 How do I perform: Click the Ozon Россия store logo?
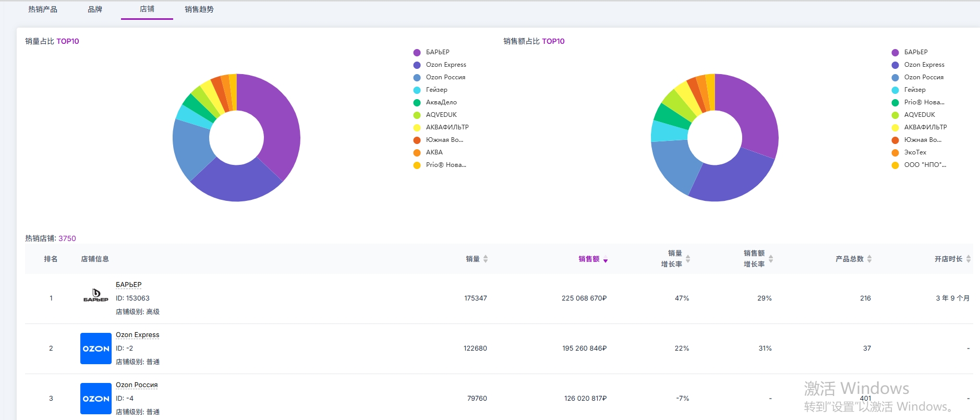click(96, 399)
